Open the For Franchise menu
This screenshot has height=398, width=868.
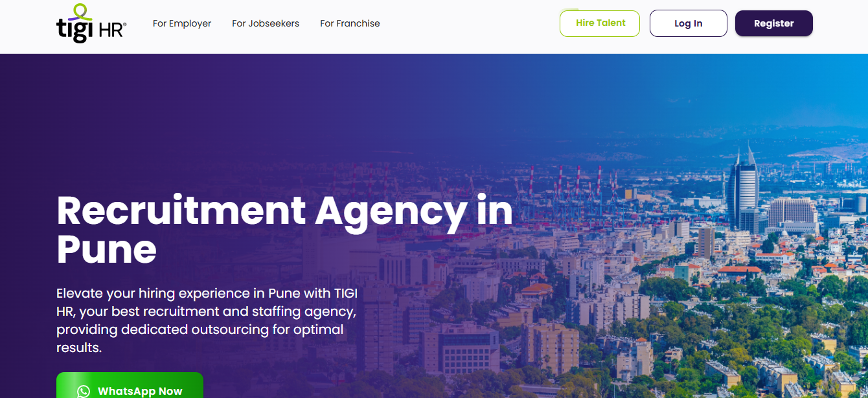(x=350, y=23)
